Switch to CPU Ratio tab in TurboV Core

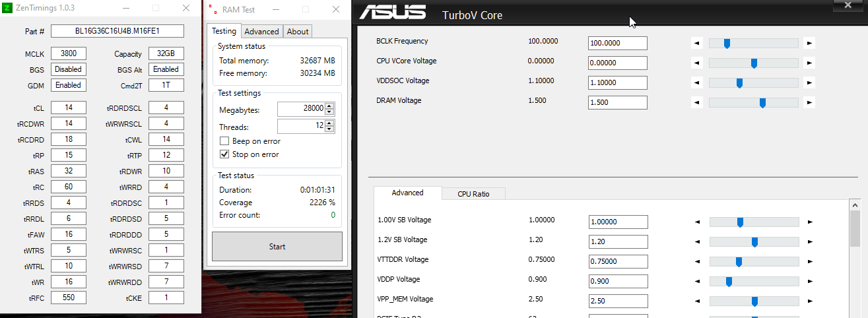[x=473, y=194]
